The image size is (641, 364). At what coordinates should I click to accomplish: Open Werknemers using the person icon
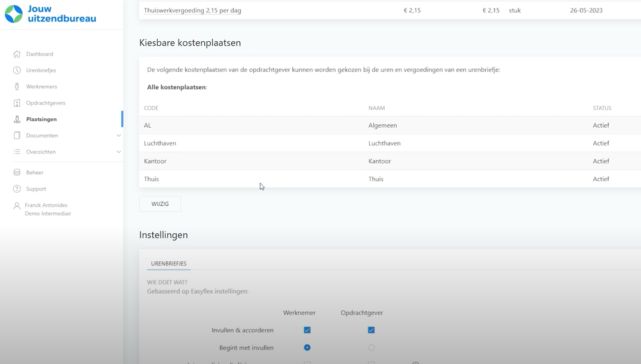[x=18, y=86]
